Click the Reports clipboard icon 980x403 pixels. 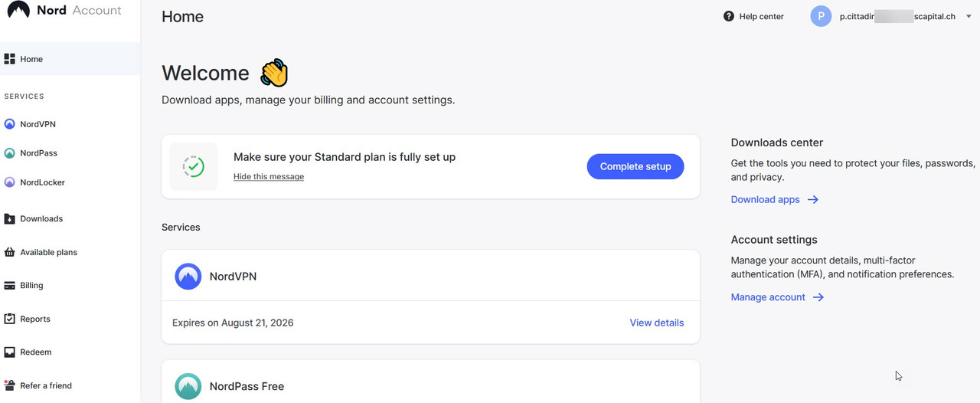[x=10, y=319]
